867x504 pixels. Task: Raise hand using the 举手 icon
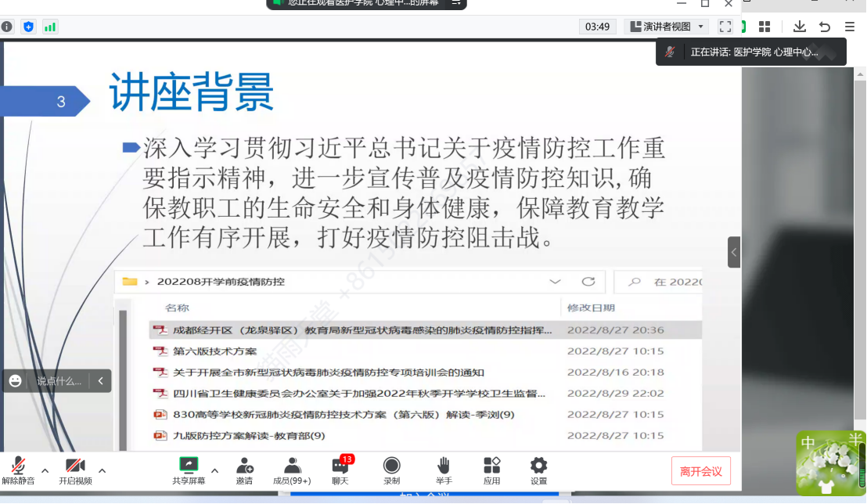point(444,470)
